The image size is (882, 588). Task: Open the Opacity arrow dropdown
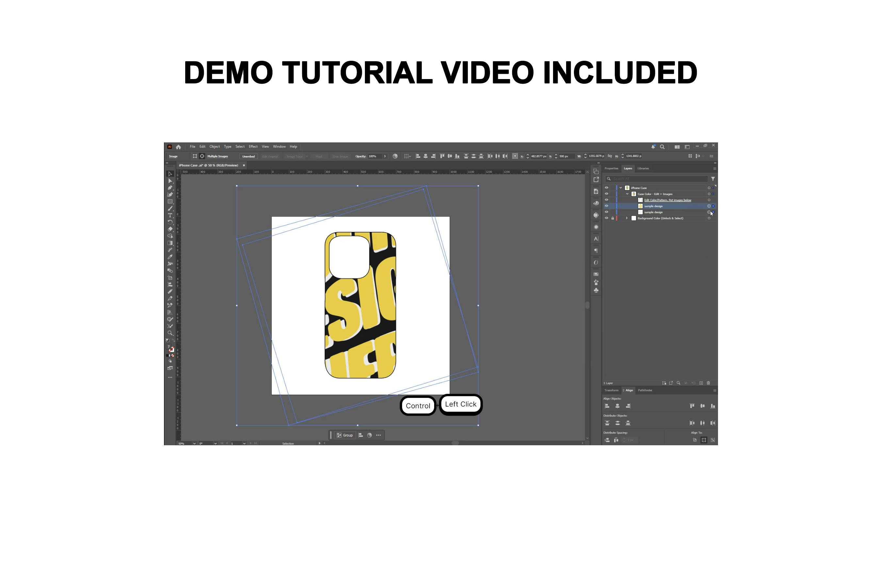tap(385, 156)
